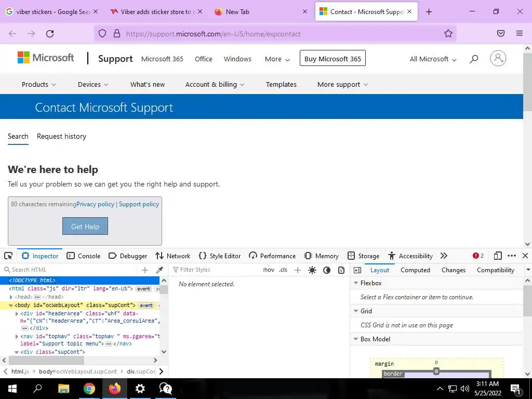The width and height of the screenshot is (532, 399).
Task: Close the developer tools panel
Action: pos(525,256)
